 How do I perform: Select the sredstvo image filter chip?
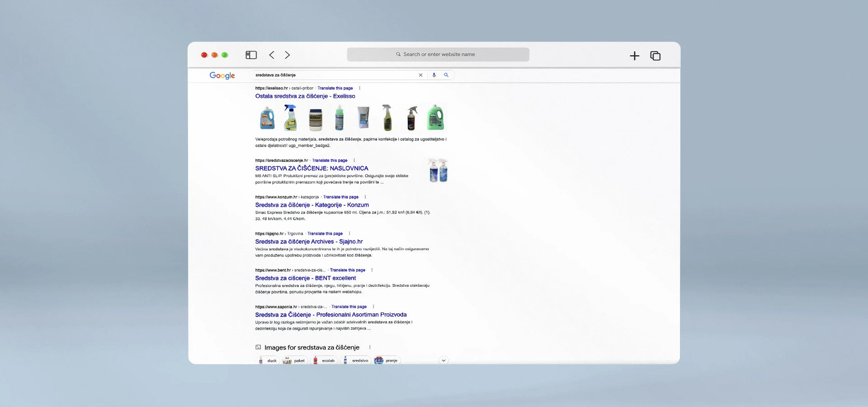(356, 360)
